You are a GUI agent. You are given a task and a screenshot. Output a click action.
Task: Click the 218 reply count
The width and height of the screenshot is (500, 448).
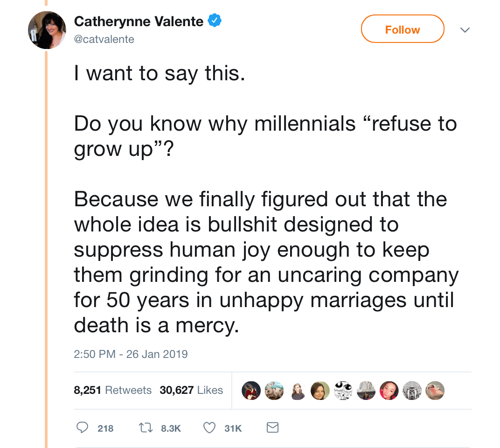click(105, 428)
